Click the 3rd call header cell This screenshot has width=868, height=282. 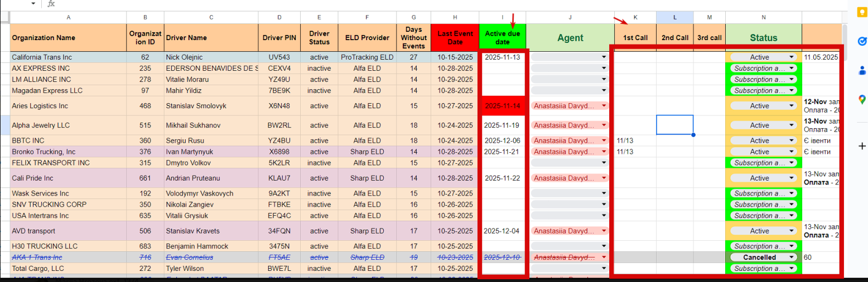click(710, 38)
